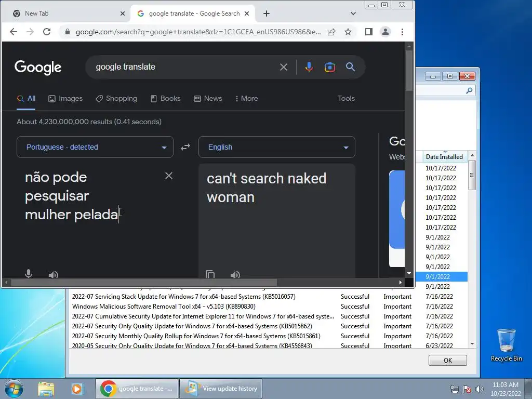Listen to the English translation
The width and height of the screenshot is (532, 399).
click(x=235, y=274)
